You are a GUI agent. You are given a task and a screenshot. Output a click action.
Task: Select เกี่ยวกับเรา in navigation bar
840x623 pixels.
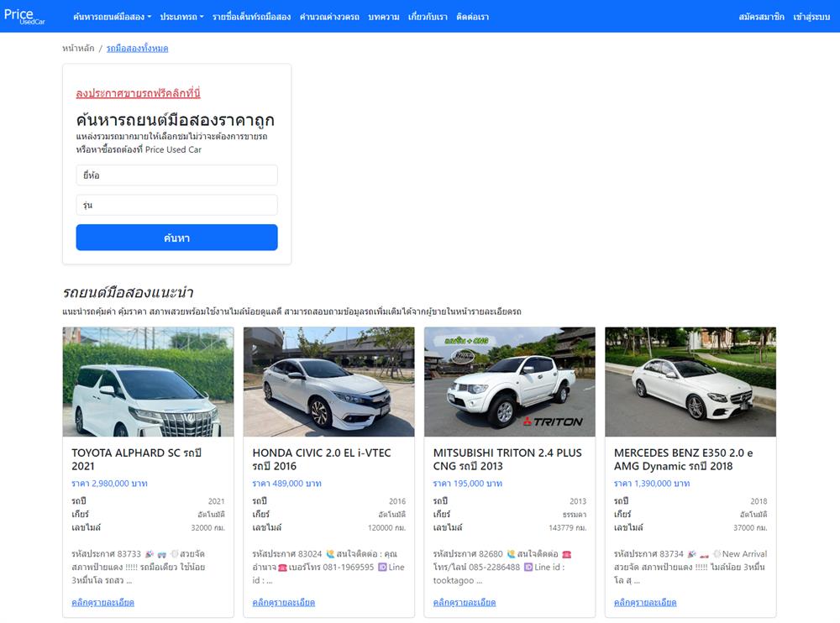(428, 17)
